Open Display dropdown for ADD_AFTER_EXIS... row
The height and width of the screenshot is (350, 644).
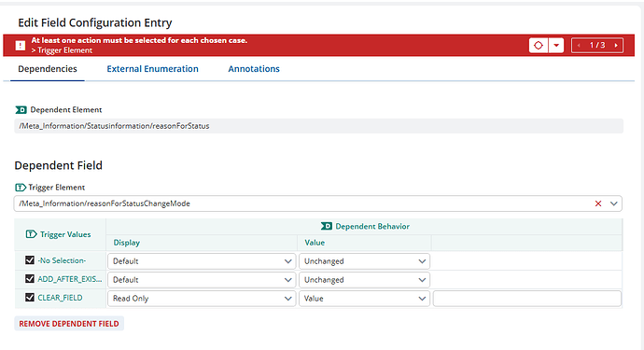[x=202, y=280]
